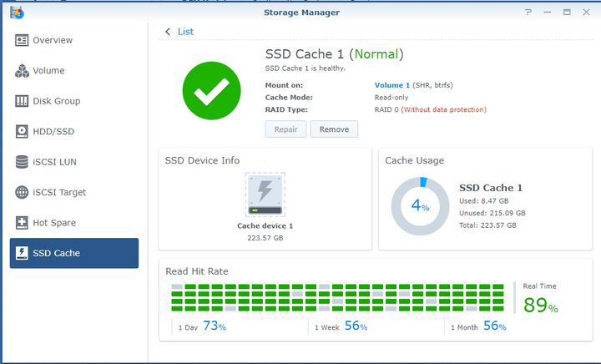Click the HDD/SSD drive icon
This screenshot has width=601, height=364.
(22, 132)
